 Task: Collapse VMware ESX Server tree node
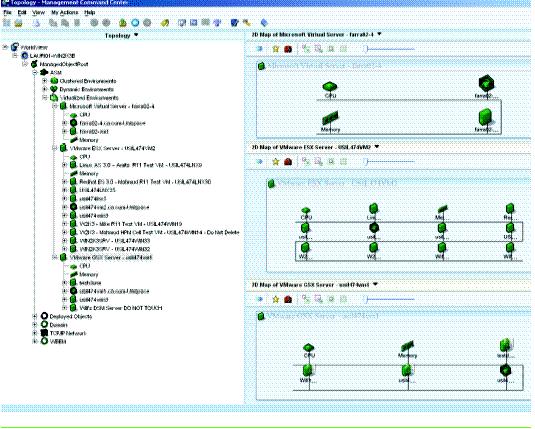click(x=54, y=148)
